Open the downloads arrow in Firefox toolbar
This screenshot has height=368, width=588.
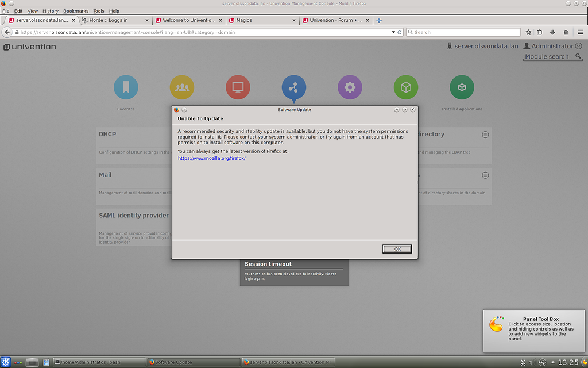click(552, 32)
